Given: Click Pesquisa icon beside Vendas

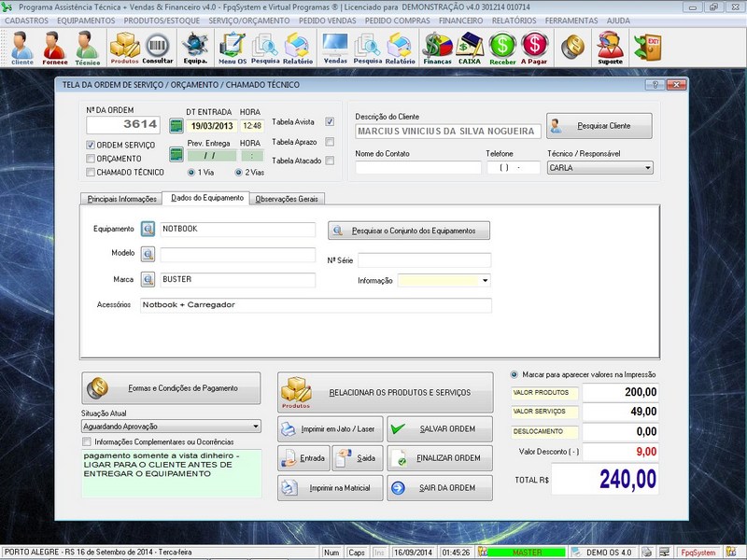Looking at the screenshot, I should 367,48.
